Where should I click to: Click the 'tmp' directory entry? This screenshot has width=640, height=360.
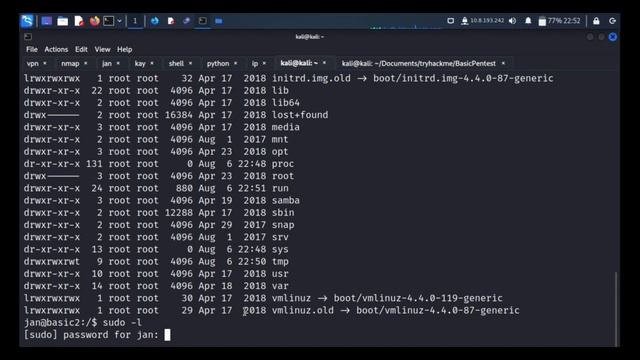tap(280, 262)
